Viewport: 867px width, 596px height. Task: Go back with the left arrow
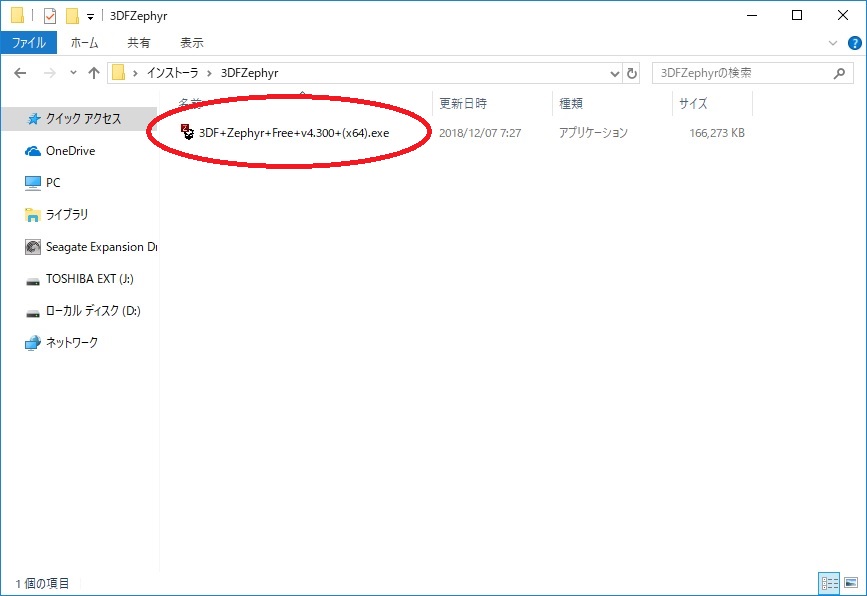20,73
